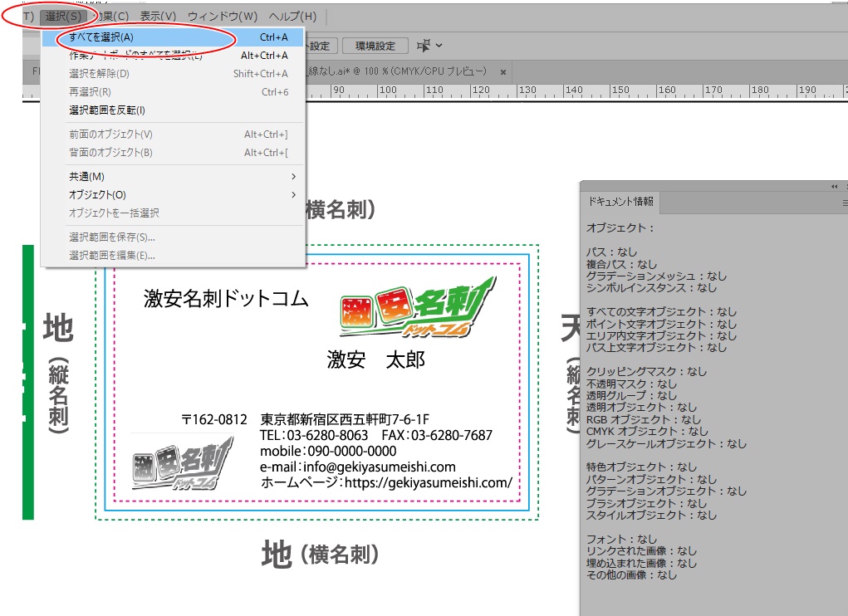
Task: Click the ブラシオブジェクト：なし row
Action: click(647, 504)
